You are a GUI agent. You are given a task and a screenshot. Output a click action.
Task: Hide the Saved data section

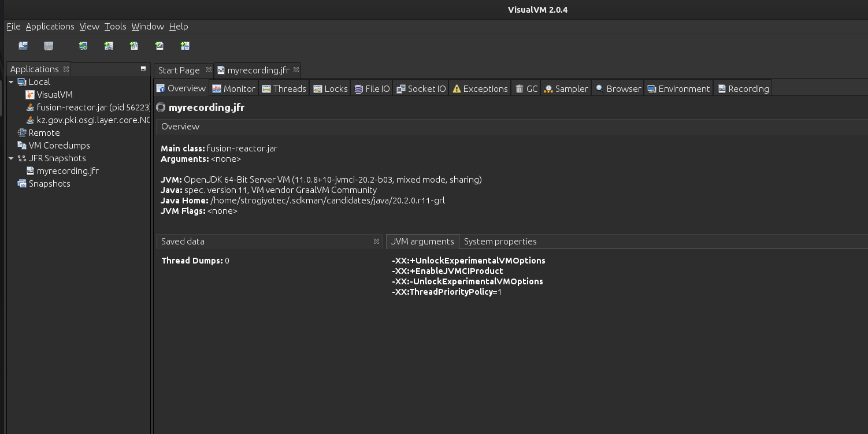point(376,242)
